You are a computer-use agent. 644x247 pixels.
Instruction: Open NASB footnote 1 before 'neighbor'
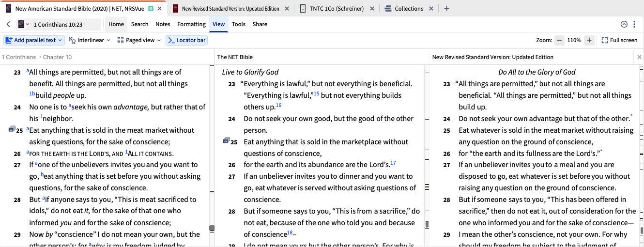(42, 117)
